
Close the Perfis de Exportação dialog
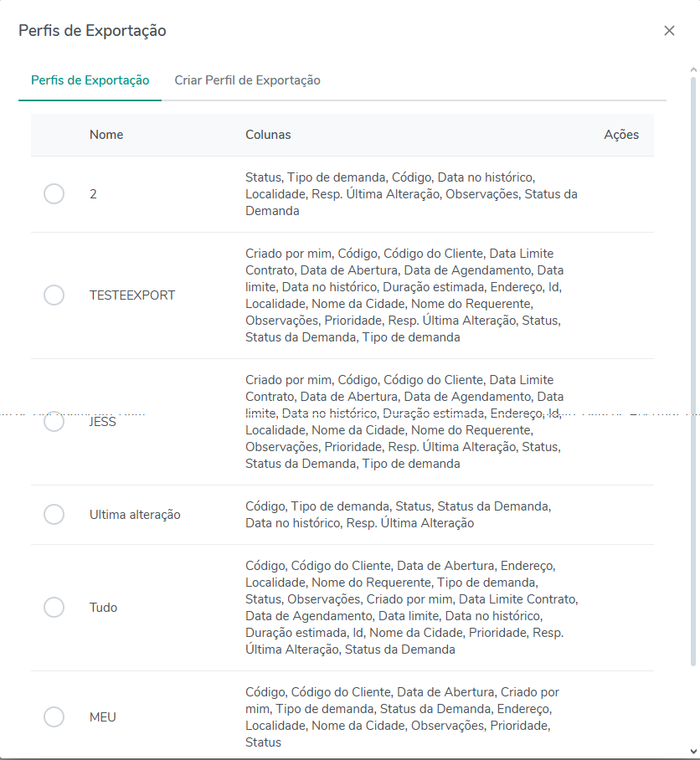[669, 31]
